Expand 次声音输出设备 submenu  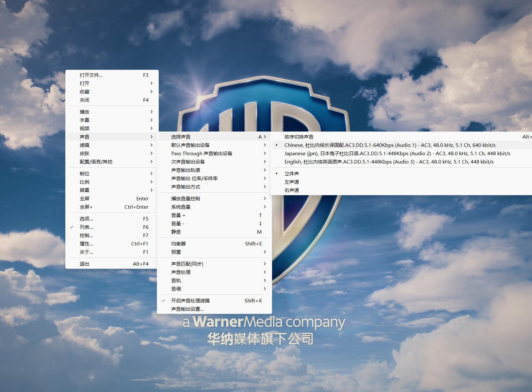point(214,162)
